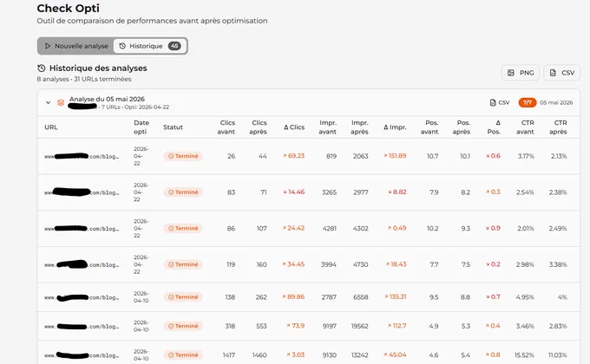Click the 112.7 impressions delta value
Viewport: 590px width, 364px height.
(x=397, y=326)
